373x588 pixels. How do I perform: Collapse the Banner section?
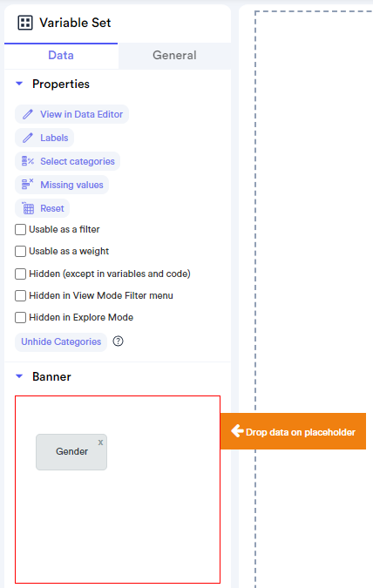(x=19, y=376)
